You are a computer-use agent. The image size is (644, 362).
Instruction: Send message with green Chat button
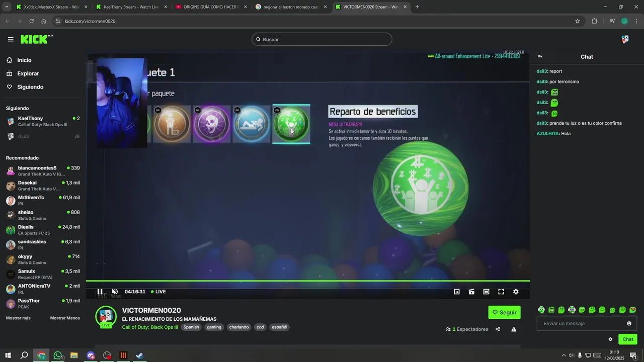point(628,339)
